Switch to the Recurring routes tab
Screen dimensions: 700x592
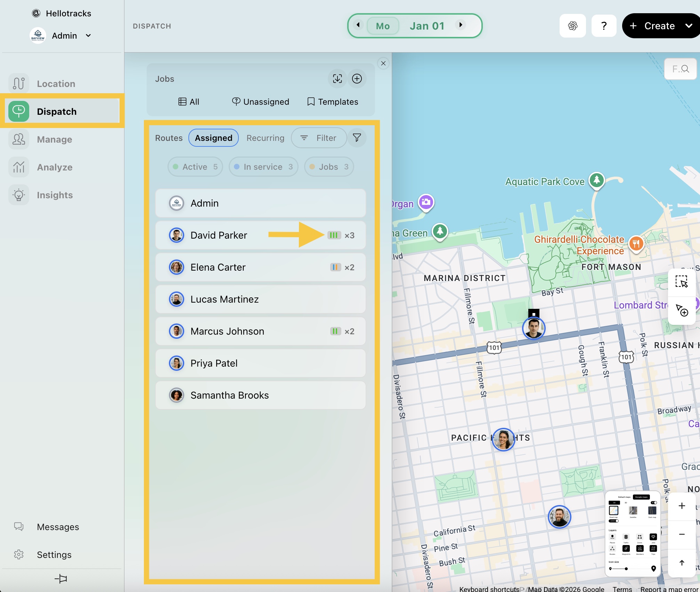(265, 138)
